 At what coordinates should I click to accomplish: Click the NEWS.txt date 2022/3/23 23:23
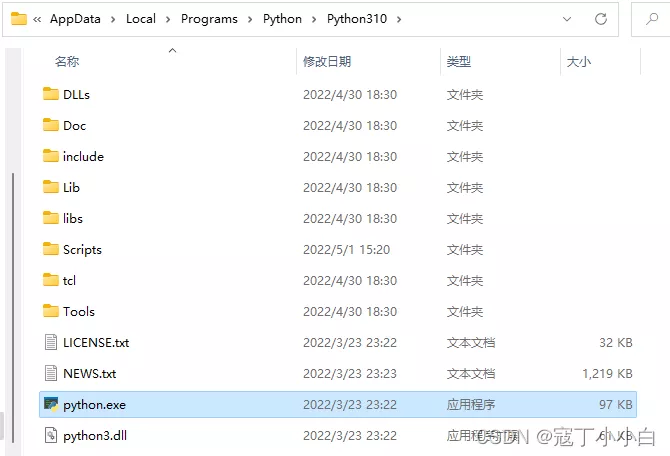(x=350, y=374)
